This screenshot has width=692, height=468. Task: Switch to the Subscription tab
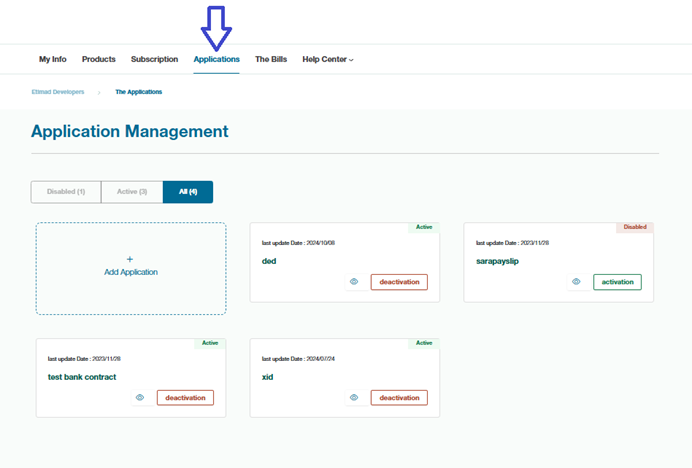154,60
